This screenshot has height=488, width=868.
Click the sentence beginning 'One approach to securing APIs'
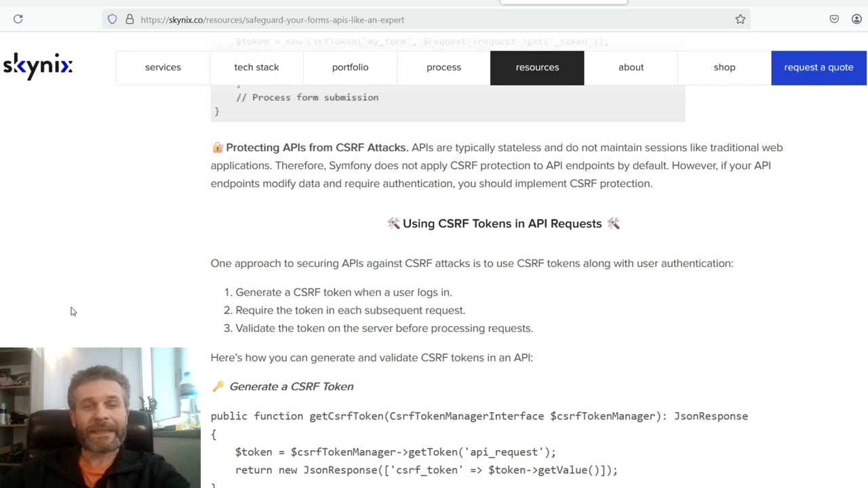coord(472,263)
